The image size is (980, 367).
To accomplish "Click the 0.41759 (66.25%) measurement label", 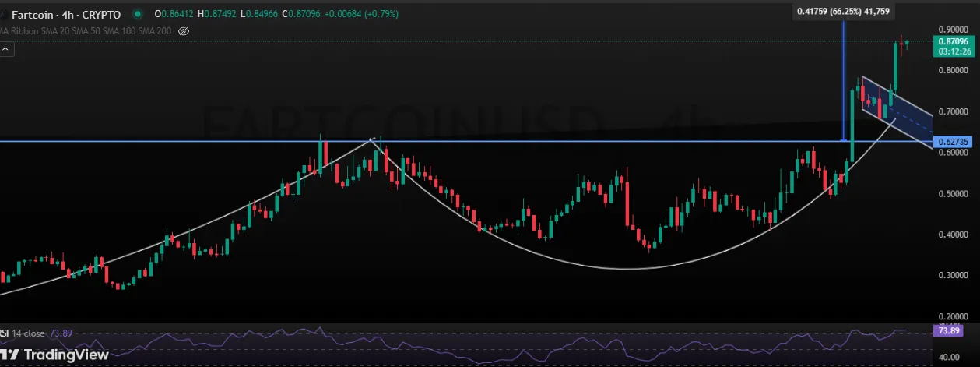I will tap(845, 11).
